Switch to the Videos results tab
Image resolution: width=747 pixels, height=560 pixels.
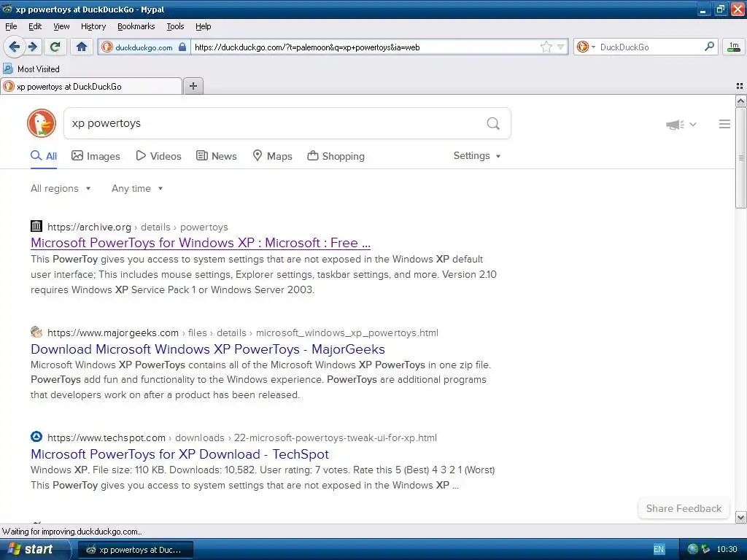(x=158, y=156)
